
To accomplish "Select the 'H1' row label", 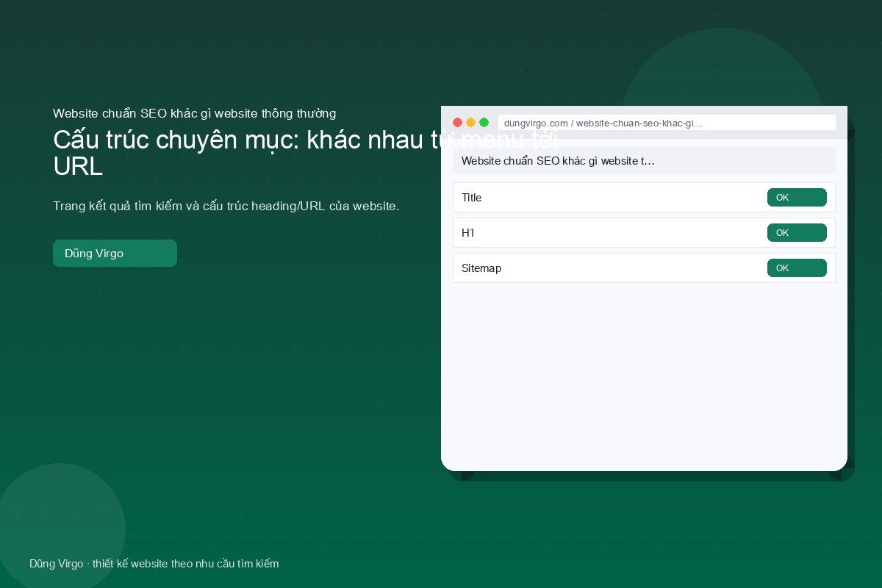I will coord(468,233).
